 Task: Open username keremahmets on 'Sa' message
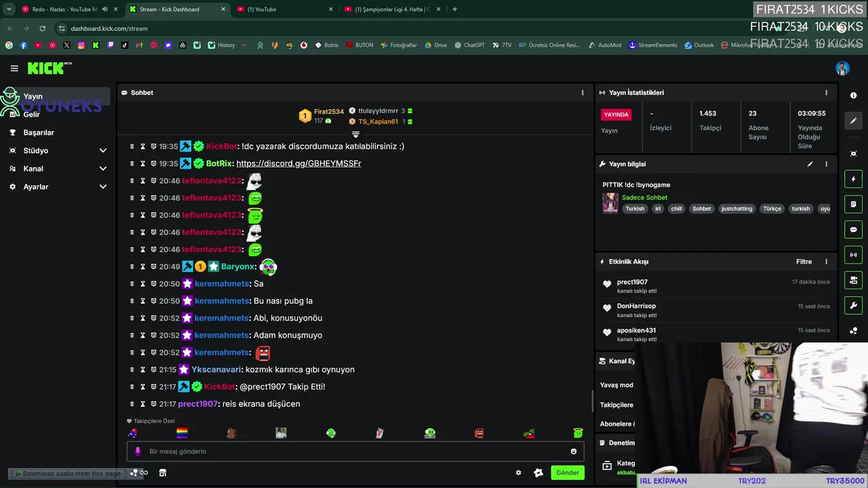[x=222, y=284]
